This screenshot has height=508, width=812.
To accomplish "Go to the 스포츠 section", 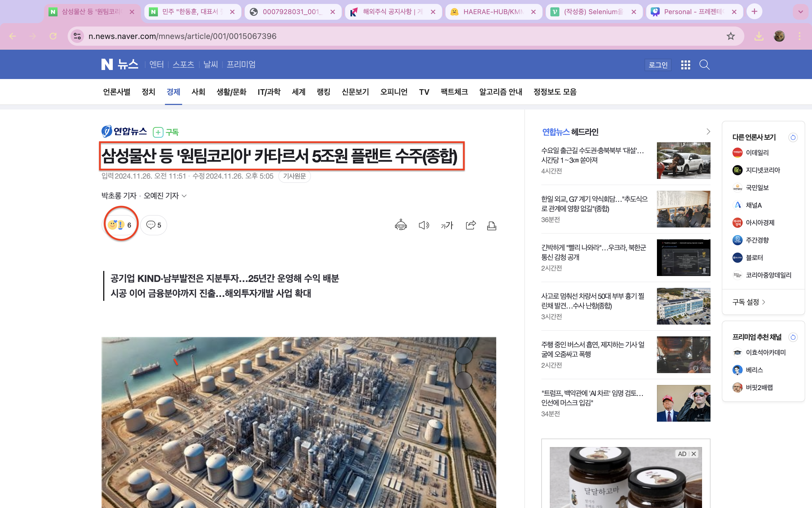I will [x=183, y=64].
